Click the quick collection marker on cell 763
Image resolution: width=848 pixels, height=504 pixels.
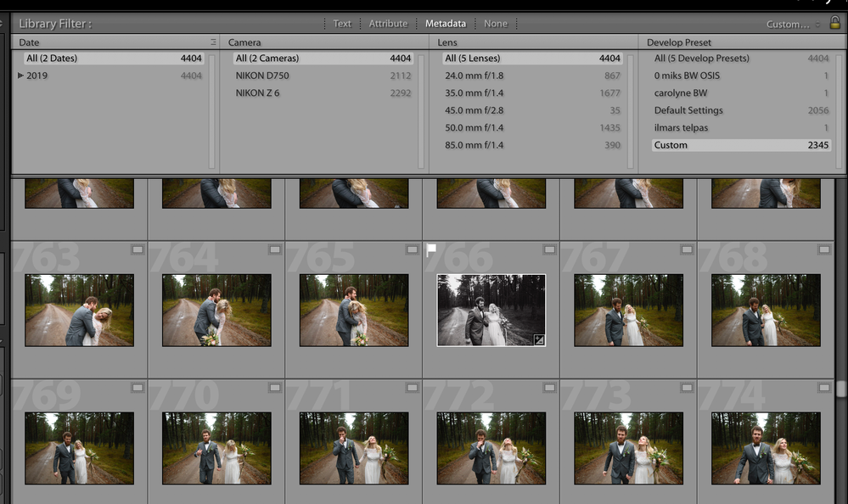point(138,249)
